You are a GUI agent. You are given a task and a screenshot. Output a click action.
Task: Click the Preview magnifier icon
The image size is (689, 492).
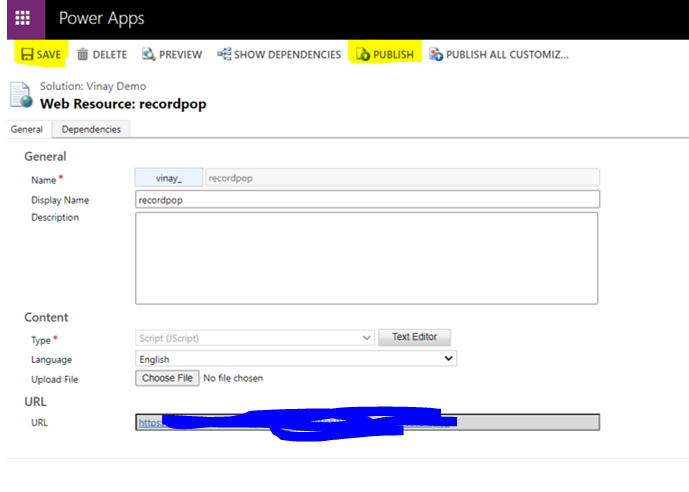click(149, 54)
